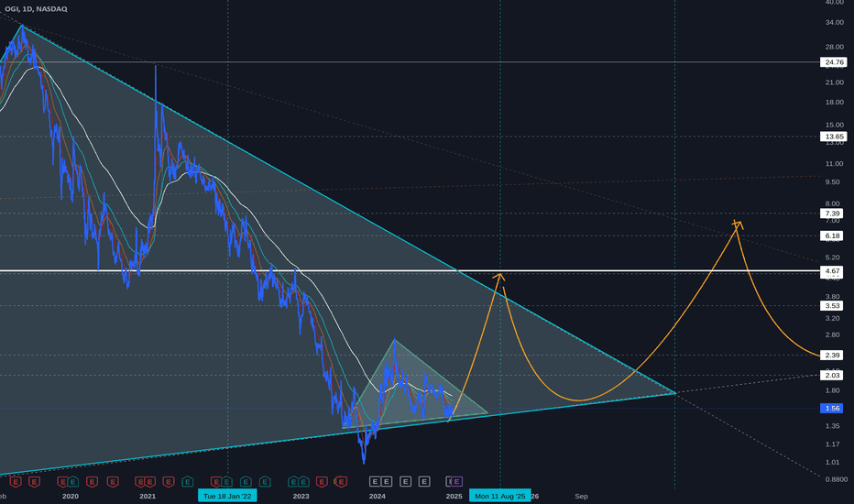Image resolution: width=854 pixels, height=504 pixels.
Task: Select the thin horizontal line at 24.76
Action: pos(410,61)
